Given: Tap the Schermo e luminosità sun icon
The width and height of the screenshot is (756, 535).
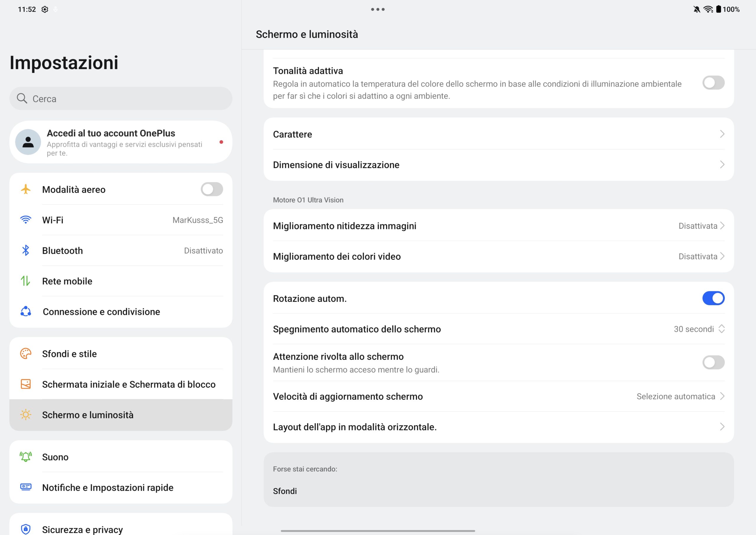Looking at the screenshot, I should coord(26,414).
